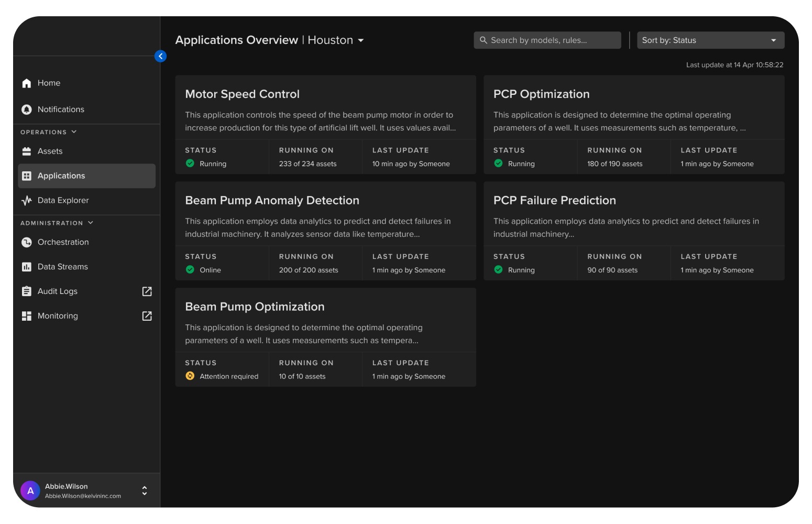Click the Notifications bell icon
Screen dimensions: 812x524
coord(27,110)
